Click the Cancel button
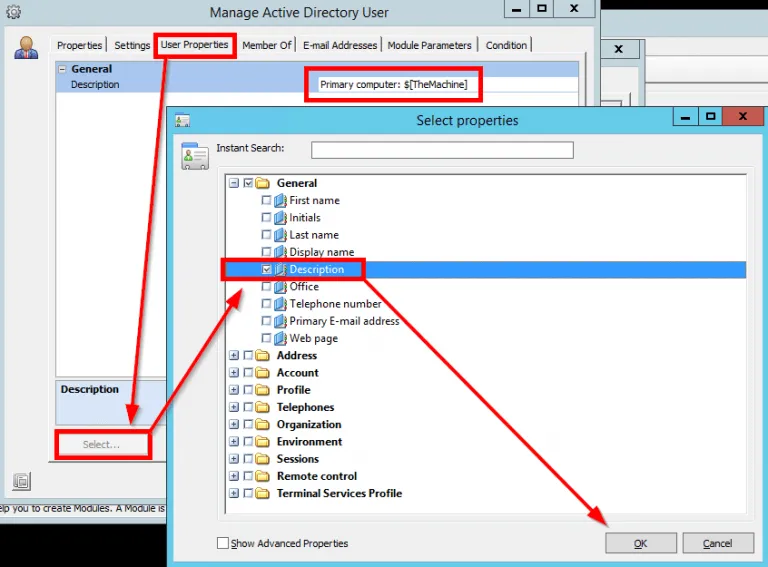The height and width of the screenshot is (567, 768). tap(717, 543)
